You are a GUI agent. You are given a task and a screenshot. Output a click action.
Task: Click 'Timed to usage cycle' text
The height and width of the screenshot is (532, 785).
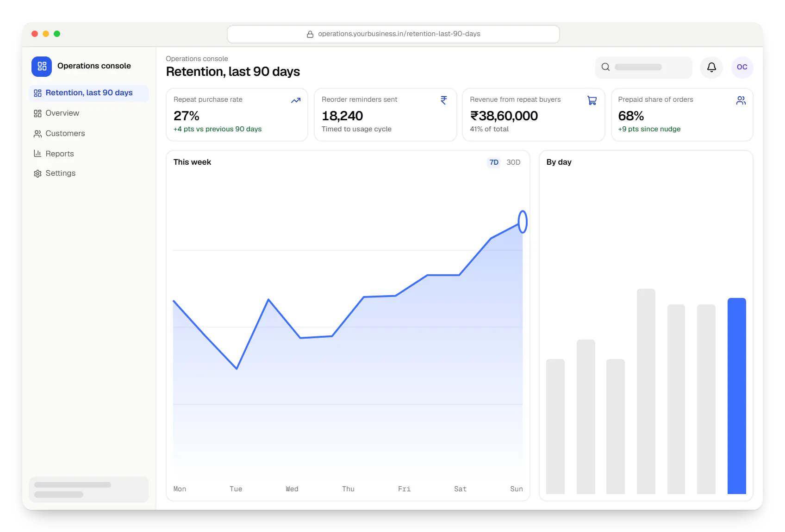[x=356, y=129]
